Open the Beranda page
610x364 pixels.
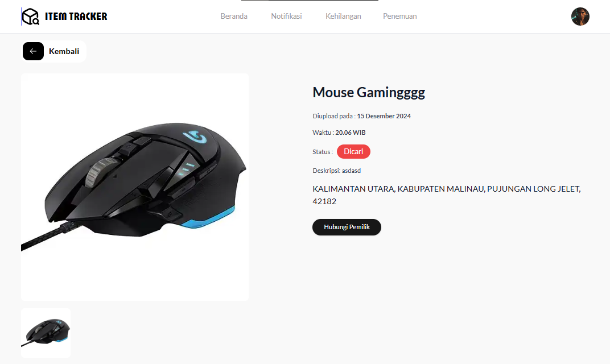[234, 16]
